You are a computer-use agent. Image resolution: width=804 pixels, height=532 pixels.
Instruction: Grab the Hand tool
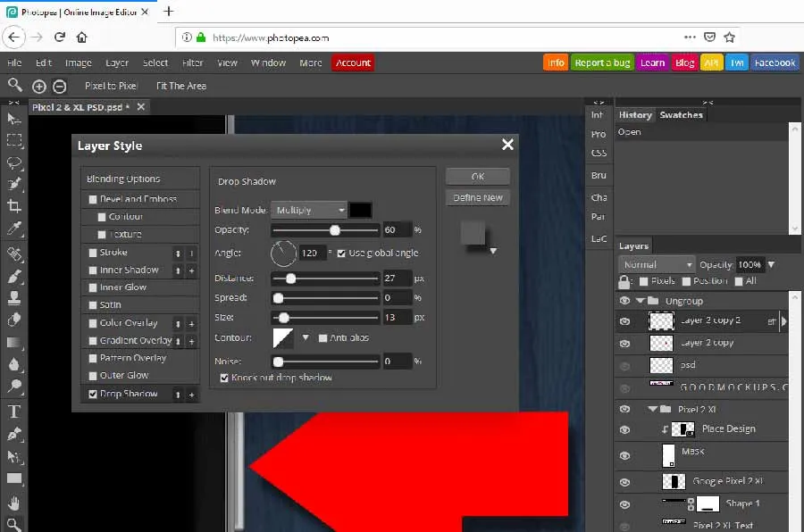tap(13, 503)
